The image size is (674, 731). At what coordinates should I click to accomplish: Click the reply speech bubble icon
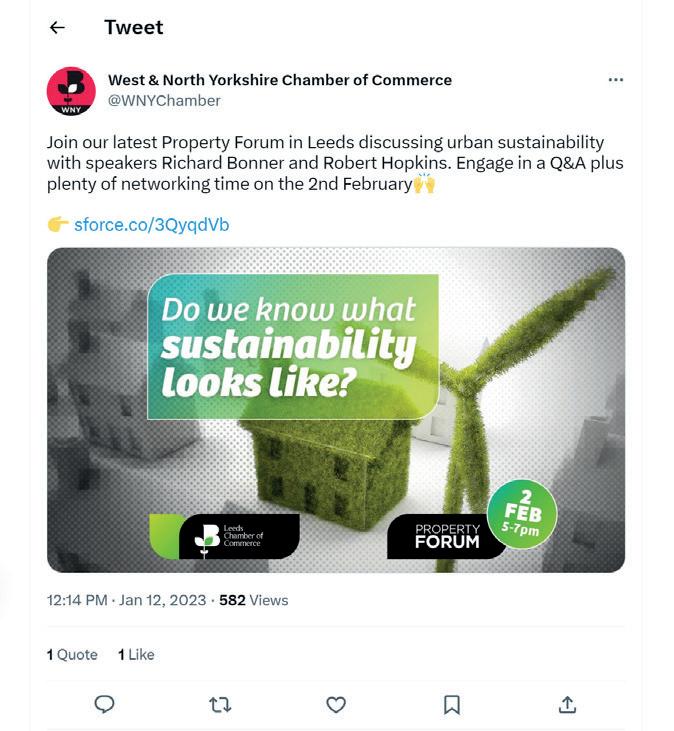pyautogui.click(x=104, y=704)
